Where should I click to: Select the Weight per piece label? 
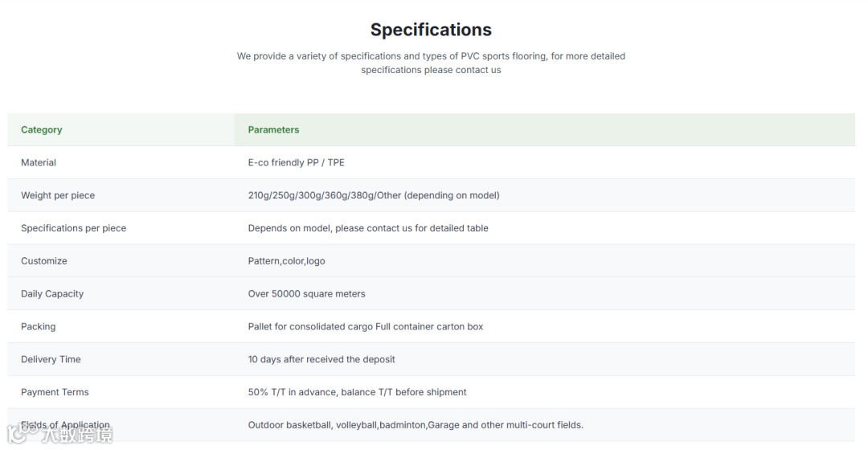point(58,195)
